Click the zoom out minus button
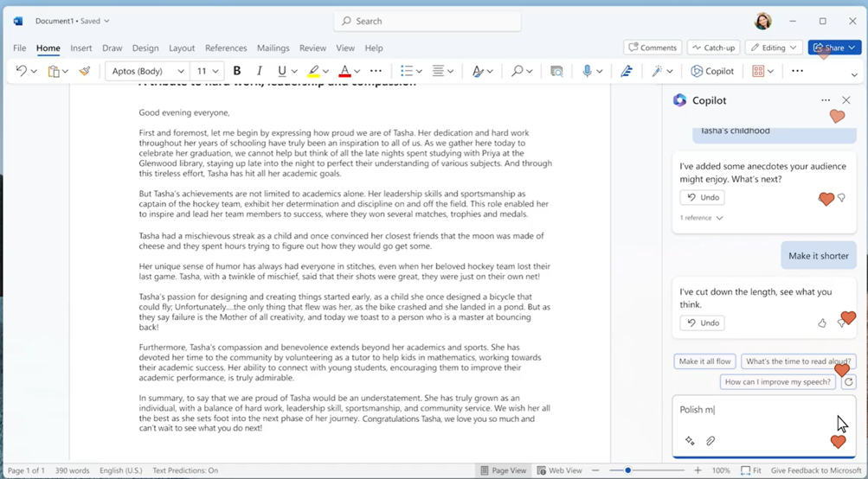This screenshot has height=479, width=868. pyautogui.click(x=595, y=470)
